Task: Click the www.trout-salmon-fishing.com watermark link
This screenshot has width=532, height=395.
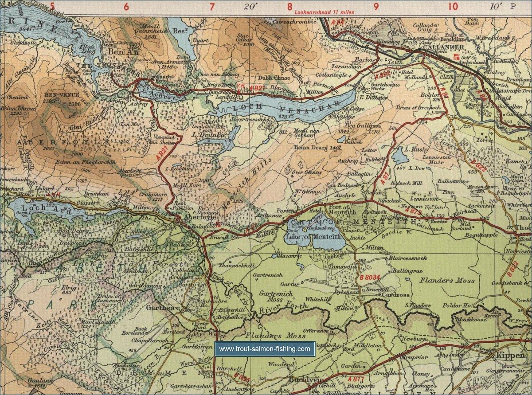Action: pos(265,349)
